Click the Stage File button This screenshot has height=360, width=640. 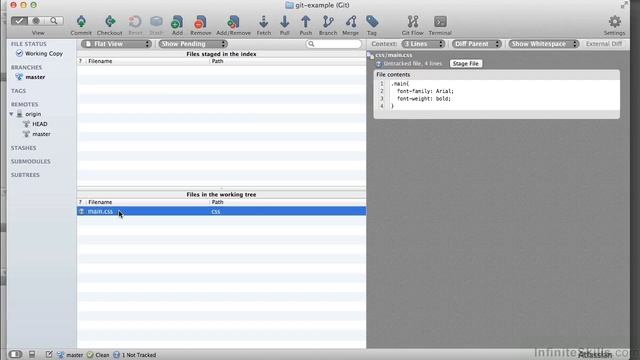pyautogui.click(x=465, y=64)
